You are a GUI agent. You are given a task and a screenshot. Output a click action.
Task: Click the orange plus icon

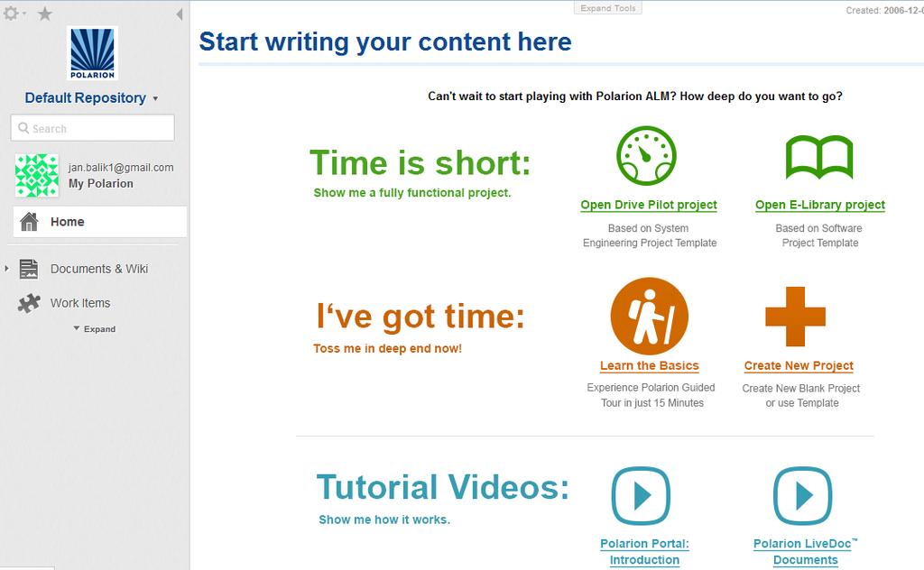pos(795,317)
